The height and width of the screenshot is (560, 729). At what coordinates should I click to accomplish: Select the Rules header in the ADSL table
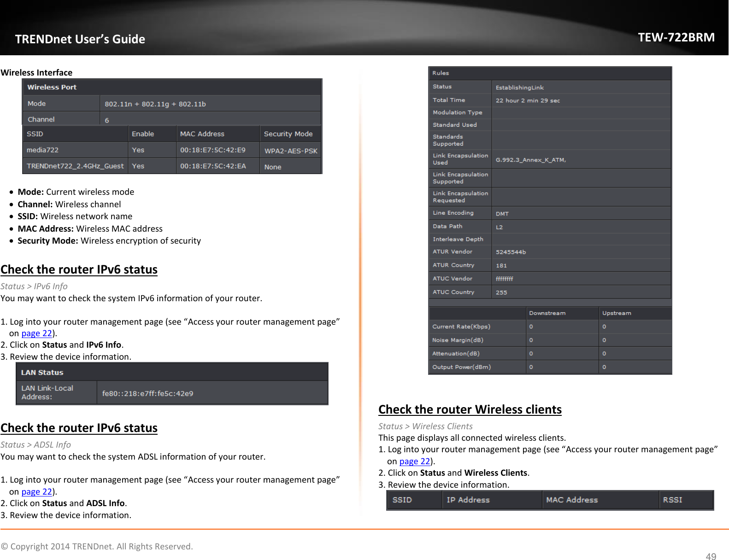pos(550,73)
